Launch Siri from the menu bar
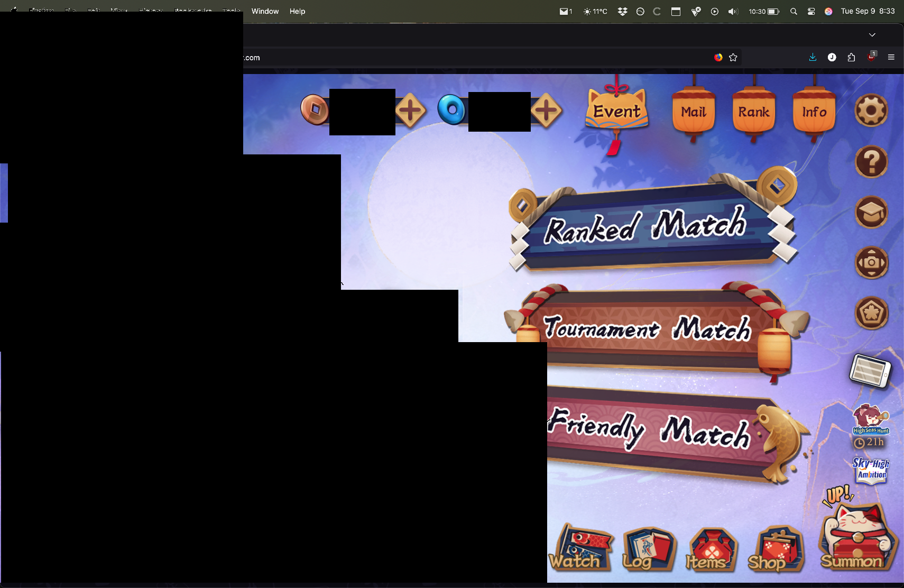This screenshot has width=904, height=588. [x=828, y=11]
